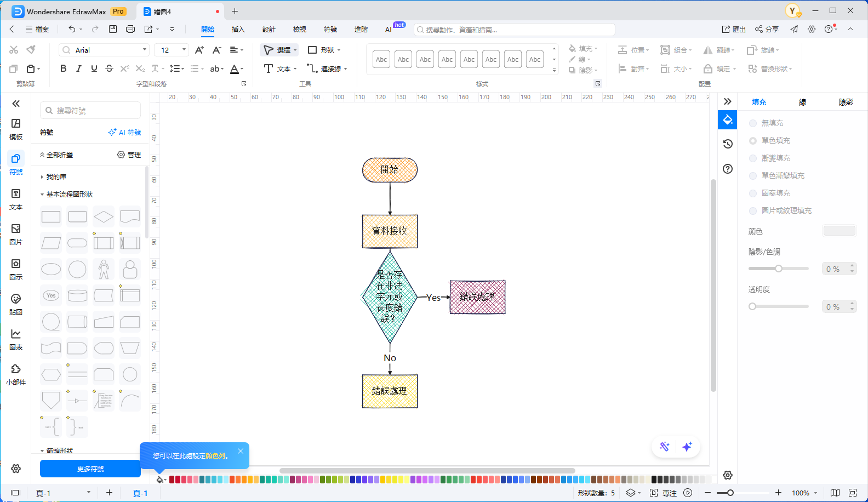The height and width of the screenshot is (502, 868).
Task: Click the Underline text icon
Action: (94, 69)
